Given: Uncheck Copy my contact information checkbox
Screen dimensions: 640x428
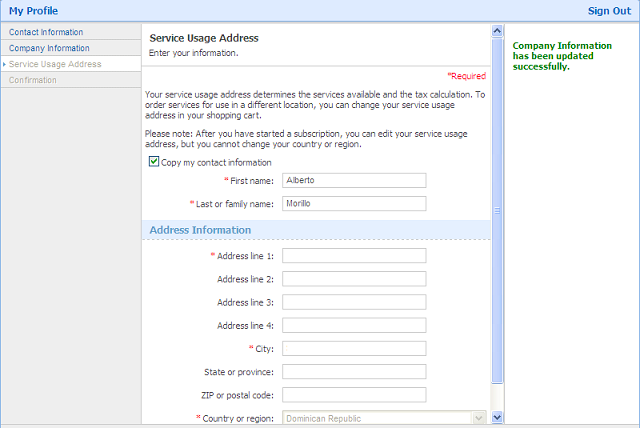Looking at the screenshot, I should pos(154,162).
